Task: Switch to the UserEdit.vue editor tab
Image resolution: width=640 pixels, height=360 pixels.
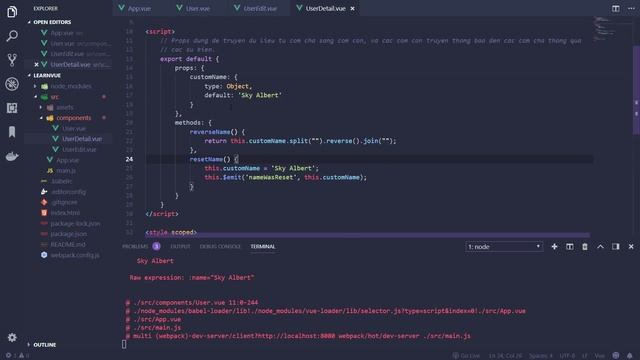Action: coord(260,8)
